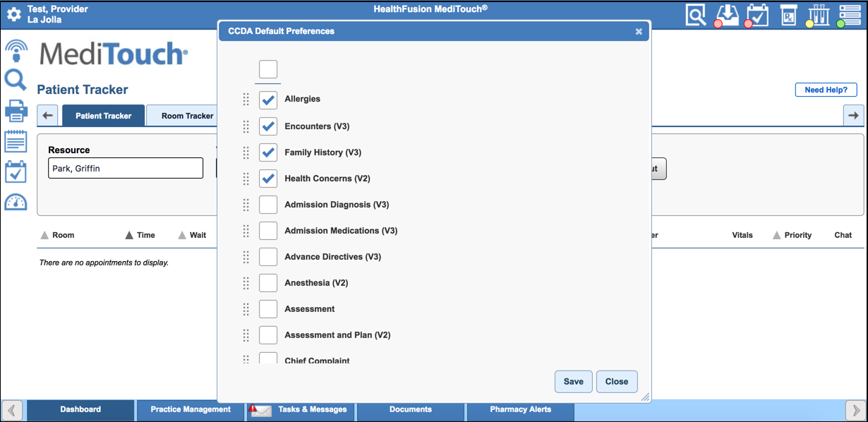Grab the drag handle for Anesthesia (V2)
The height and width of the screenshot is (422, 868).
point(246,283)
